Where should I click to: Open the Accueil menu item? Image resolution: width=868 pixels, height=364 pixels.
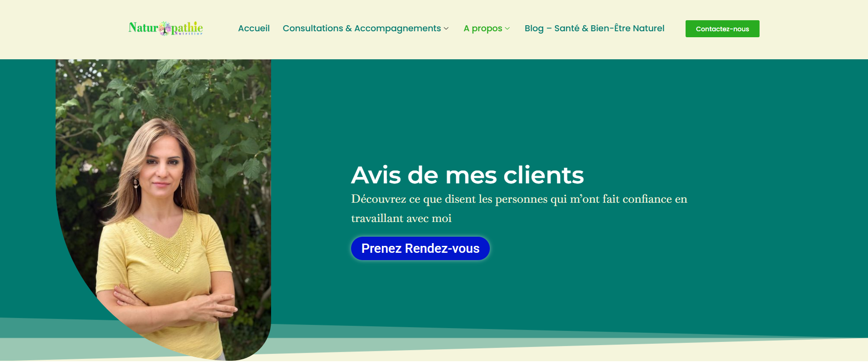point(254,28)
